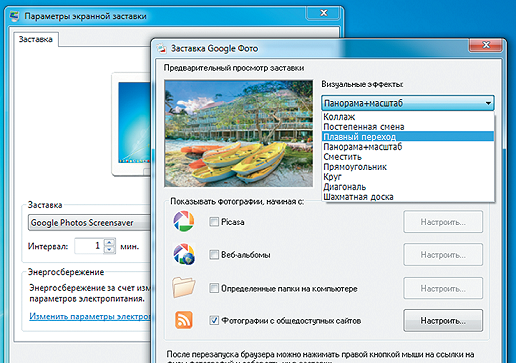Viewport: 516px width, 363px height.
Task: Select Прямоугольник effect
Action: pyautogui.click(x=408, y=167)
